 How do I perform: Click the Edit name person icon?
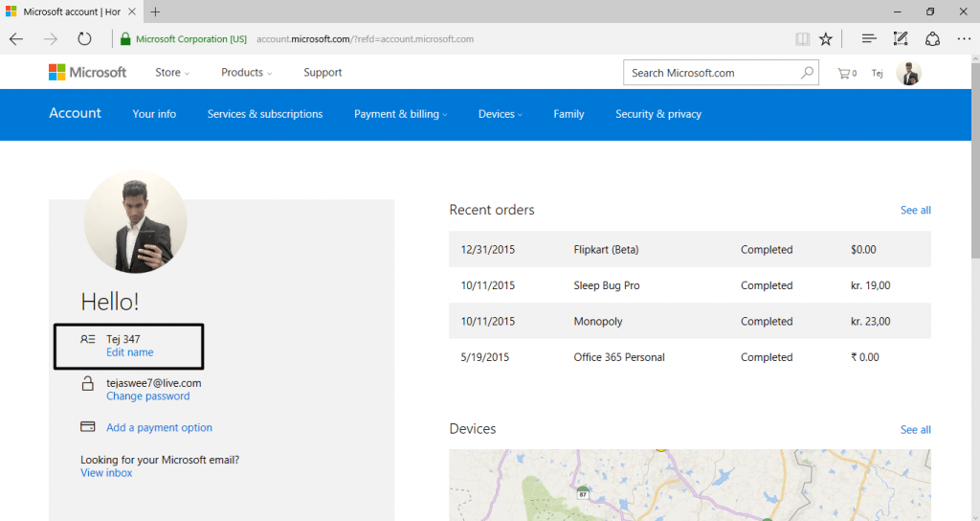[x=87, y=339]
